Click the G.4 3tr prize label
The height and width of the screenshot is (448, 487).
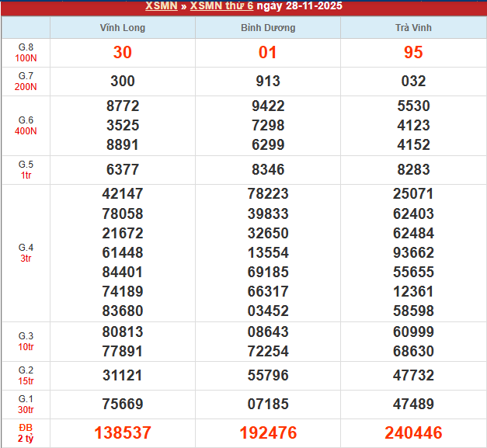pos(26,252)
